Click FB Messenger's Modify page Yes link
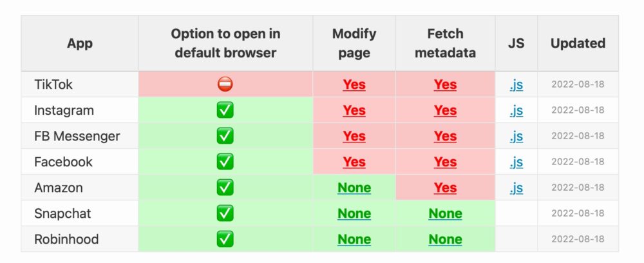This screenshot has height=263, width=644. (x=354, y=136)
